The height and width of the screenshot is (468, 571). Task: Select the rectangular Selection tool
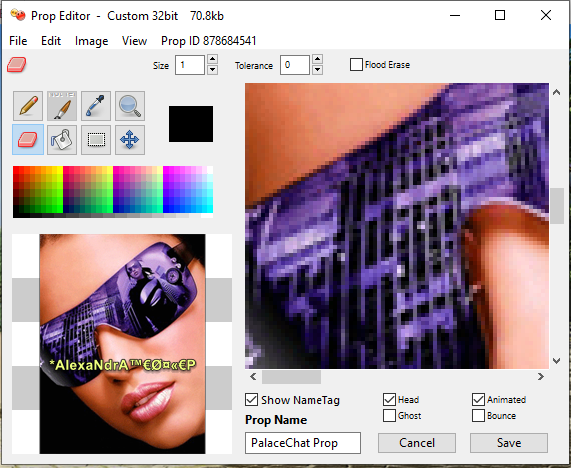tap(96, 140)
